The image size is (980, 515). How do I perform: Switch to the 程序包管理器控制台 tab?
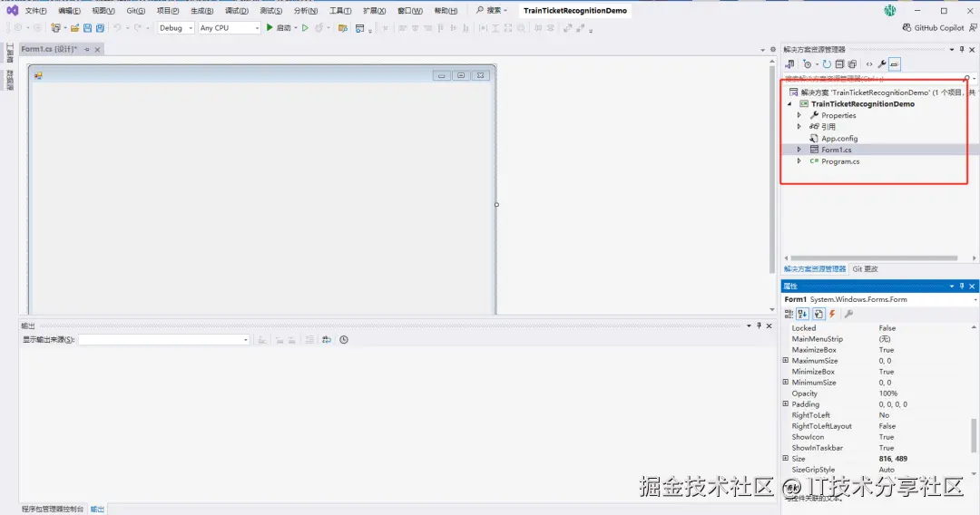tap(53, 509)
